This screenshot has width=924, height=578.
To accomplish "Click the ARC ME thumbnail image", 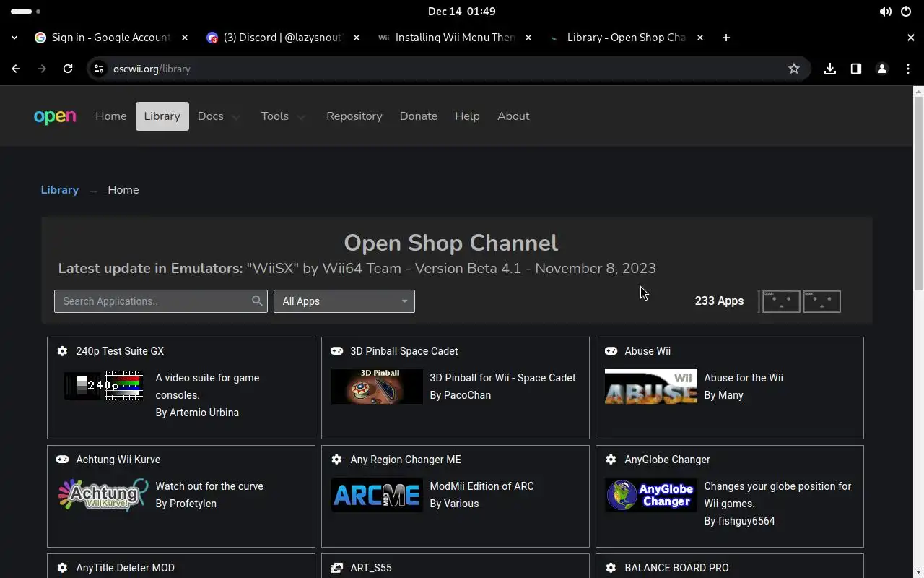I will point(376,495).
